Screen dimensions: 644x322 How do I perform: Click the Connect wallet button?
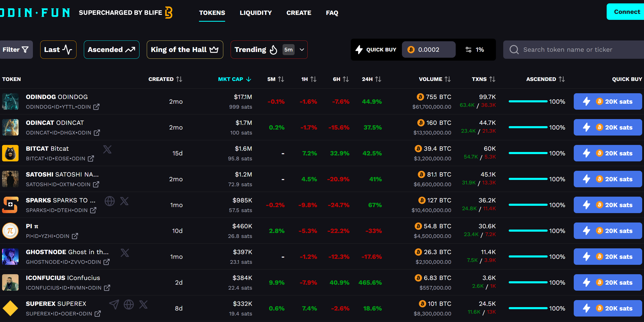pos(625,12)
